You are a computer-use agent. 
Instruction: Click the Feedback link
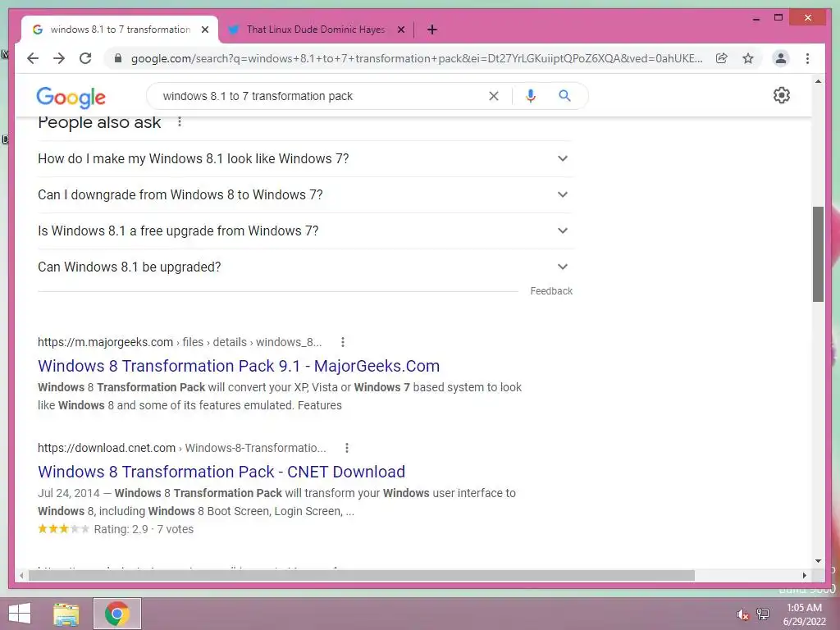pyautogui.click(x=551, y=291)
